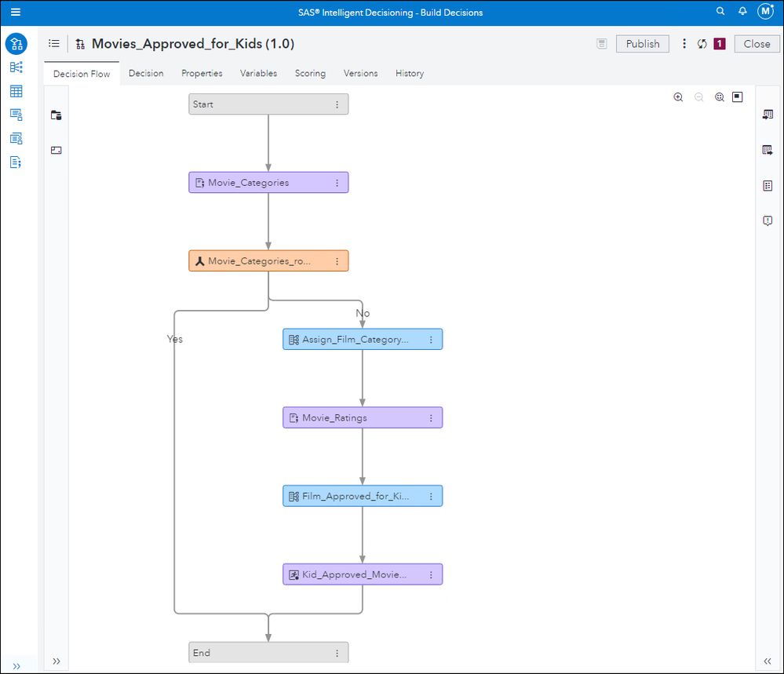
Task: Click the Close button
Action: pyautogui.click(x=757, y=44)
